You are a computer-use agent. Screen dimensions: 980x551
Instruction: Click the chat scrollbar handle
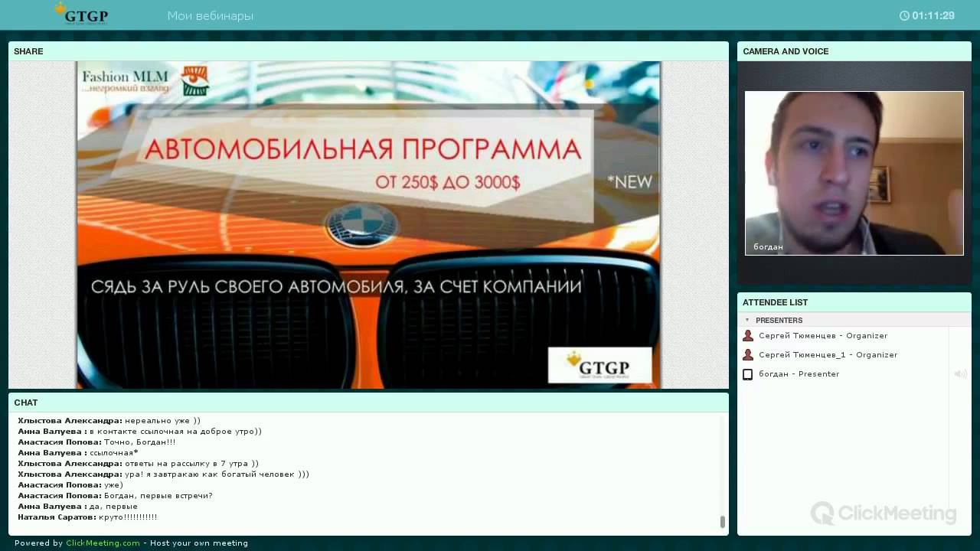[x=722, y=522]
